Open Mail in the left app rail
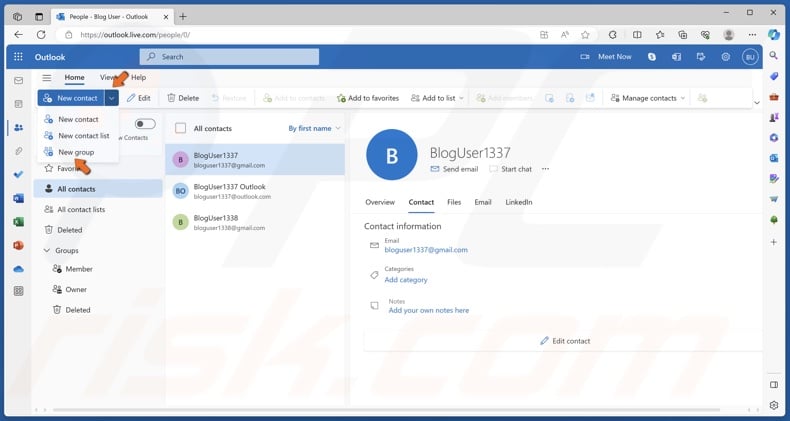The width and height of the screenshot is (790, 421). click(x=19, y=81)
